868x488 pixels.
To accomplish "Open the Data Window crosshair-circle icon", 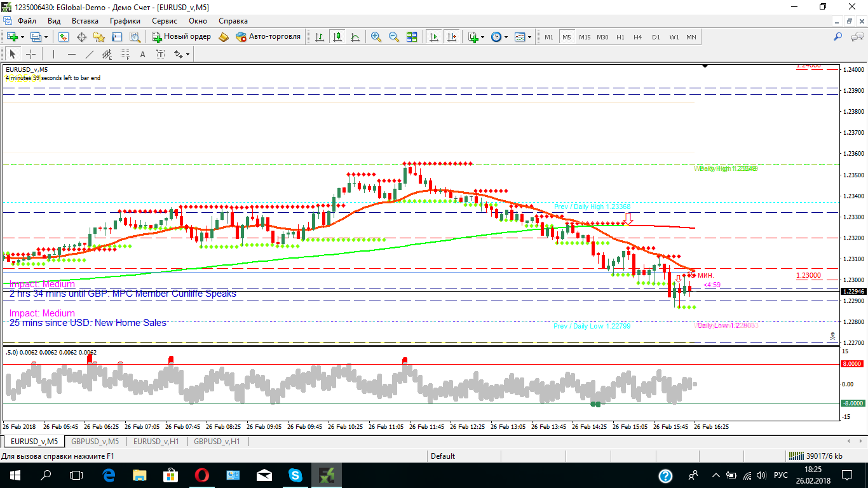I will [x=81, y=37].
